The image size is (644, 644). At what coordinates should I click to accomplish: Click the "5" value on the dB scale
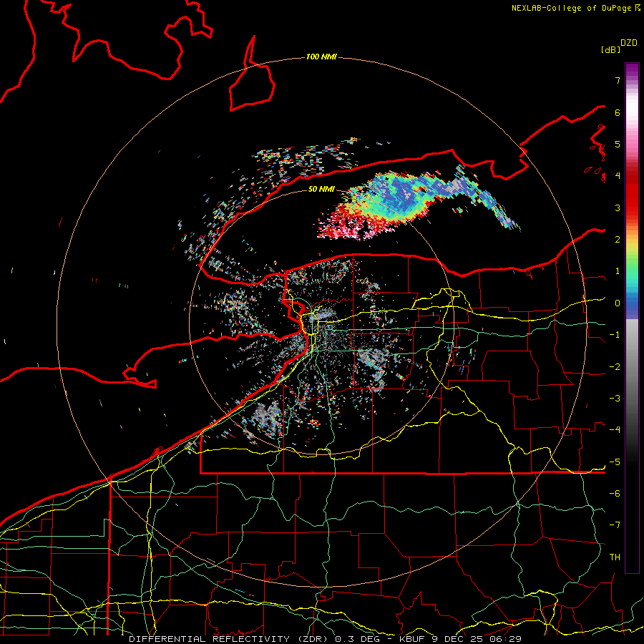tap(618, 144)
